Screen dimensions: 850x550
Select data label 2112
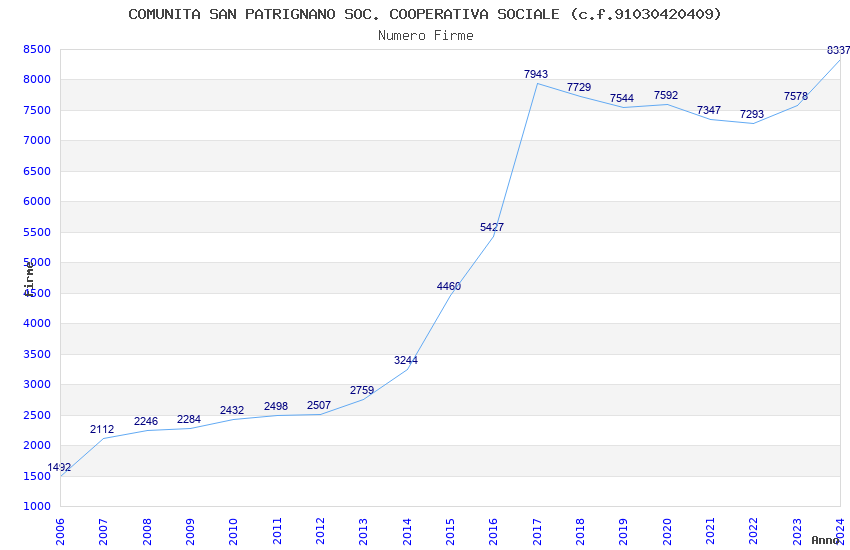[102, 429]
